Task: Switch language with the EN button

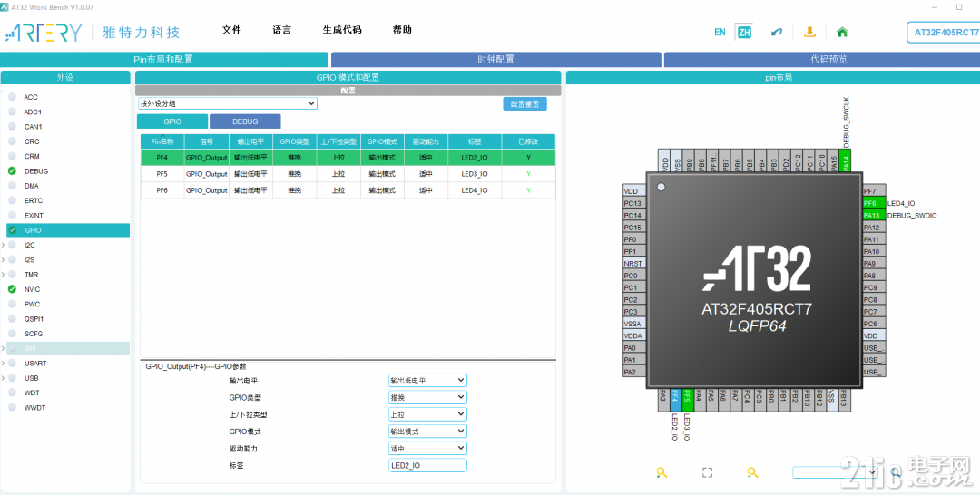Action: click(720, 32)
